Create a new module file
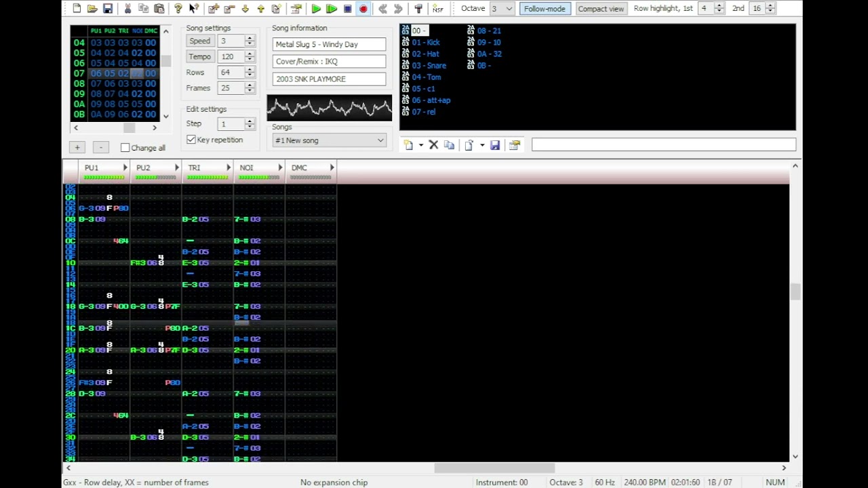This screenshot has width=868, height=488. click(x=77, y=9)
